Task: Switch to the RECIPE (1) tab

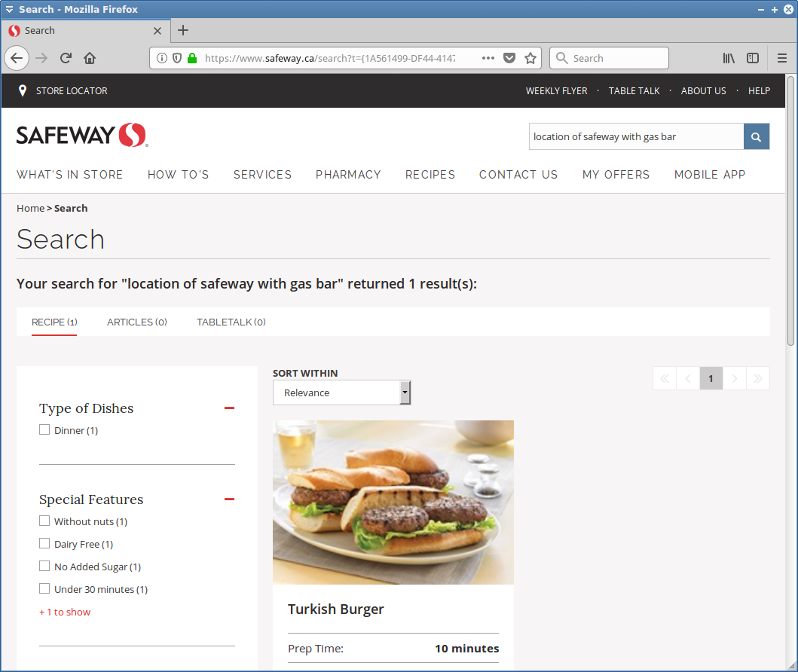Action: tap(54, 322)
